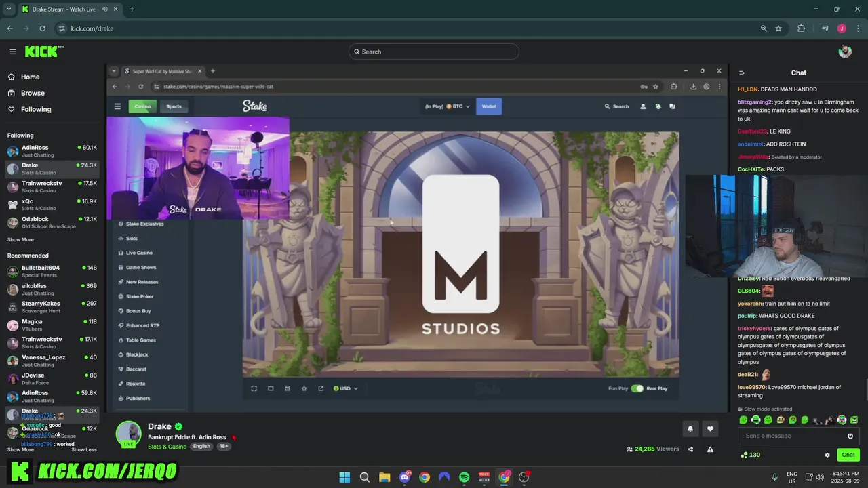868x488 pixels.
Task: Click the bell notification icon for Drake
Action: pos(690,428)
